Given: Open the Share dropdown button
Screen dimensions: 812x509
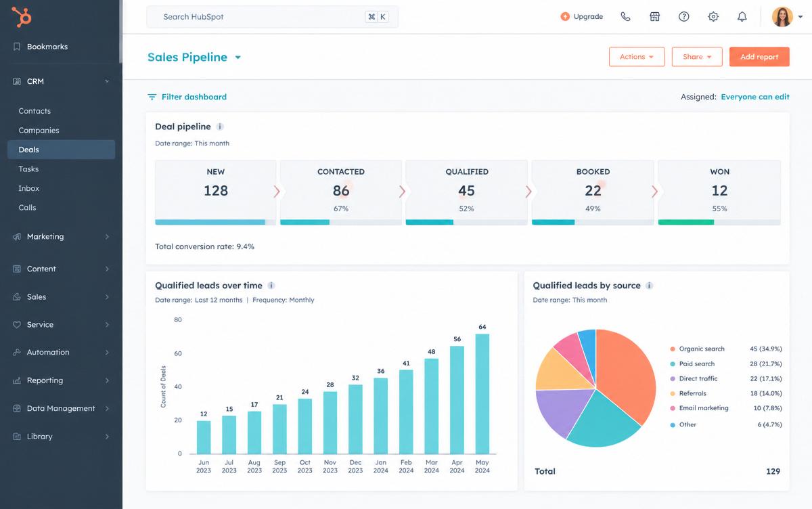Looking at the screenshot, I should point(697,57).
